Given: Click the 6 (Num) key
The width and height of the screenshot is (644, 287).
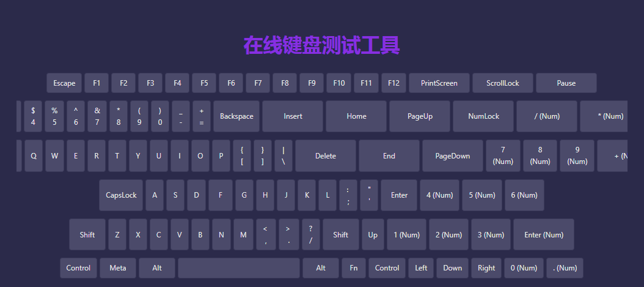Looking at the screenshot, I should pyautogui.click(x=524, y=195).
